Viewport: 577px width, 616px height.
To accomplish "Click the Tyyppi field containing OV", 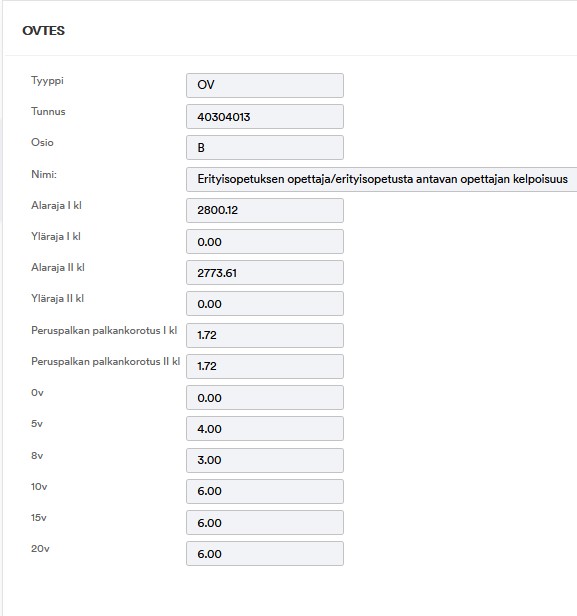I will [265, 85].
